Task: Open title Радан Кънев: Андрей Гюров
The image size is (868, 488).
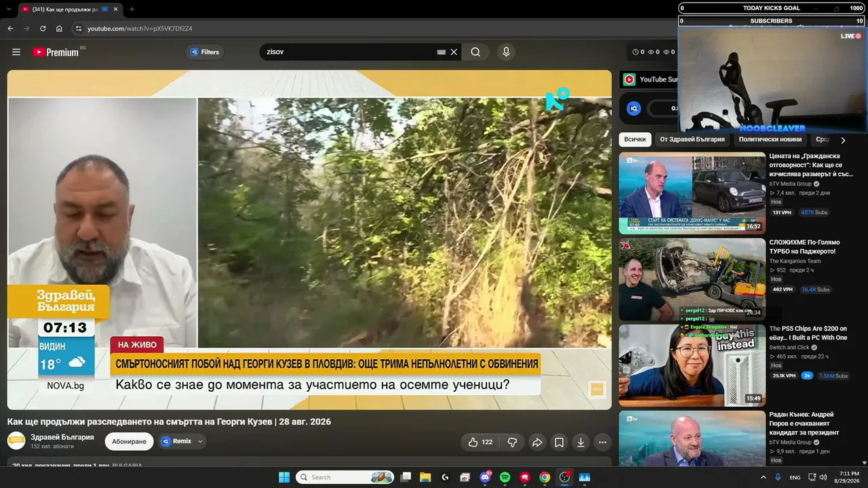Action: click(804, 424)
